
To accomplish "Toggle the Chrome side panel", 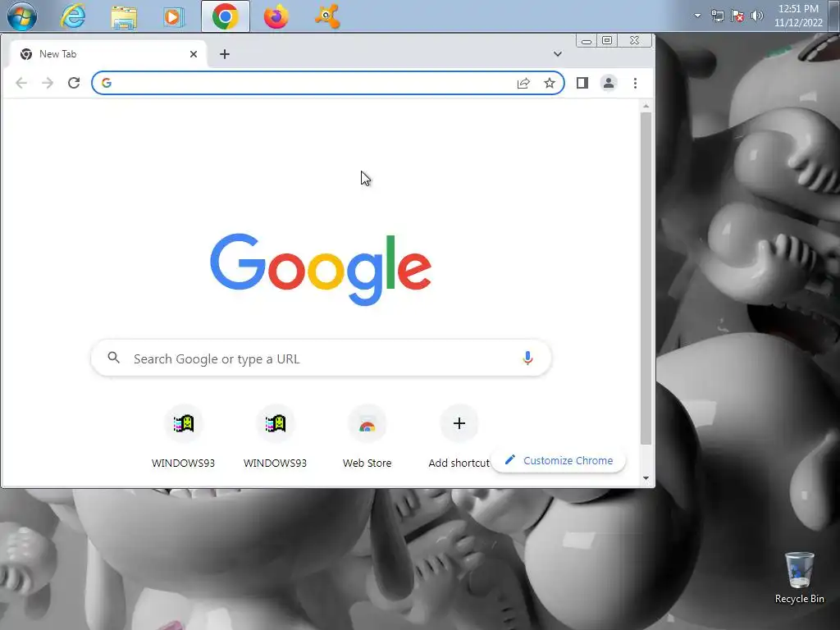I will [x=582, y=83].
